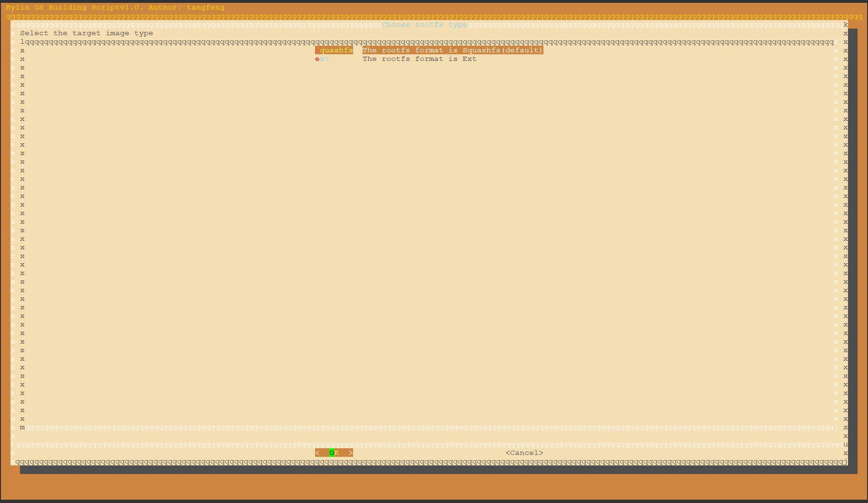Click the 'l' top-left corner of list box
Screen dimensions: 868x503
[22, 42]
